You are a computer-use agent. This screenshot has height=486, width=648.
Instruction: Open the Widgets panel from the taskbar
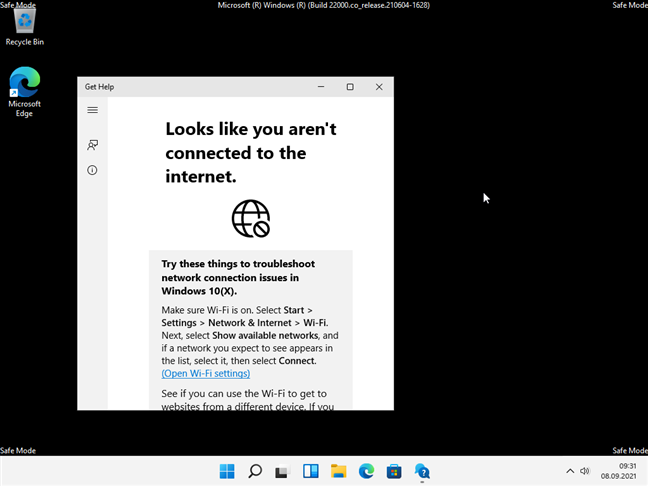311,471
